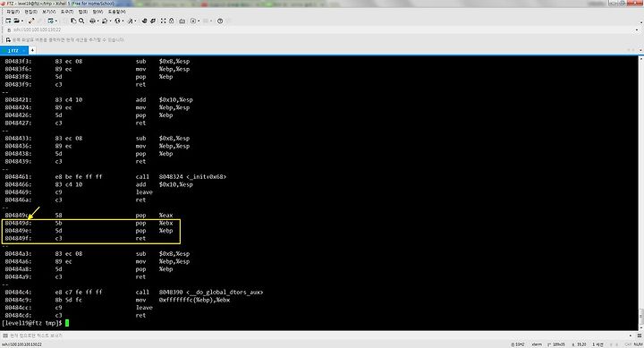Click the add-session arrow icon in quick bar
This screenshot has height=348, width=644.
coord(8,40)
